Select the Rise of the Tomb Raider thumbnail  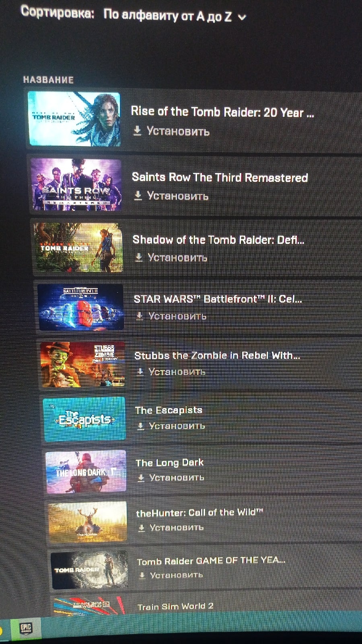74,119
